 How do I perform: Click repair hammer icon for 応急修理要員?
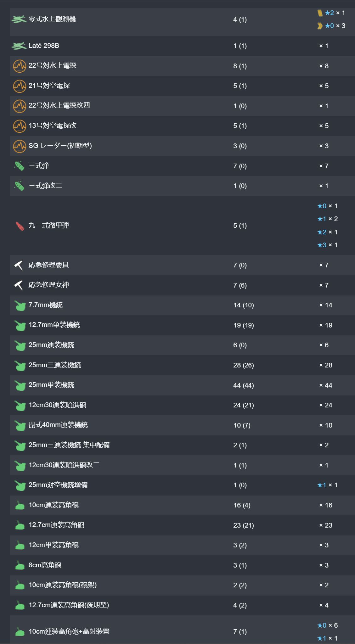[19, 265]
